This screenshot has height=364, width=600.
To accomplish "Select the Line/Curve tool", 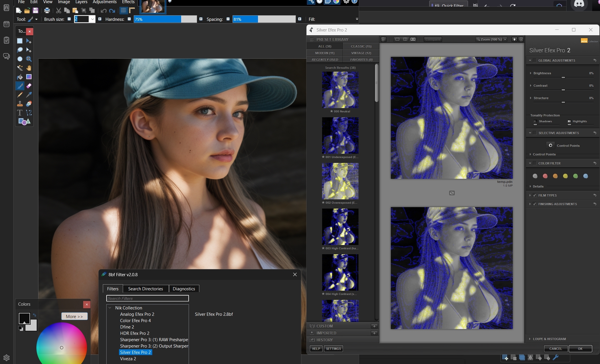I will 29,113.
